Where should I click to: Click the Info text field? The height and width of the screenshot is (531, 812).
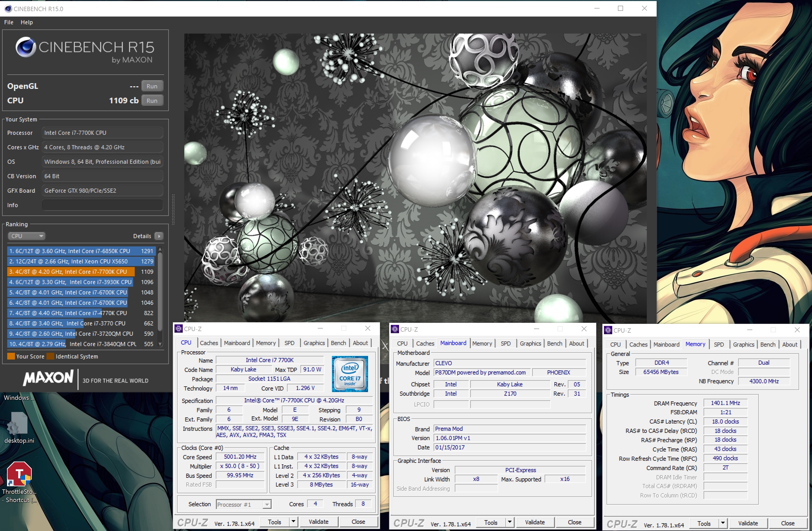coord(102,205)
